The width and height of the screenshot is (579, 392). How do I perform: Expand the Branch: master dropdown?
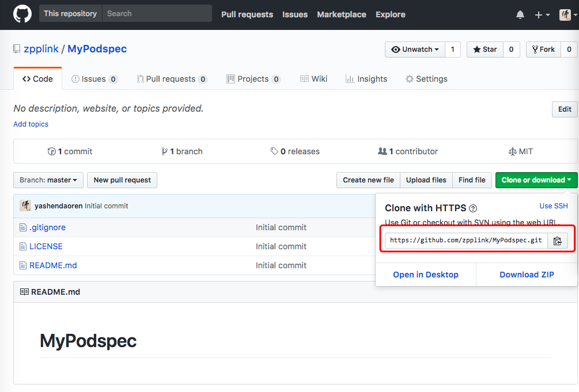(48, 180)
